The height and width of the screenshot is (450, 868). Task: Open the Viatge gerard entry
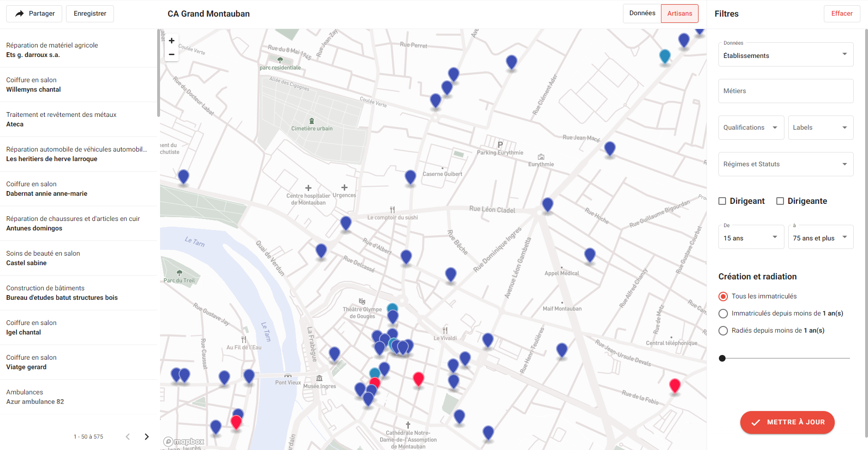[79, 362]
